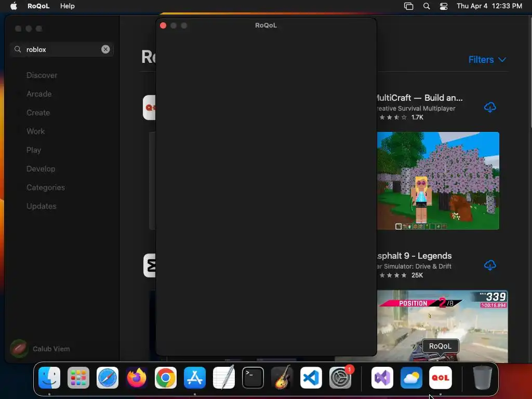The image size is (532, 399).
Task: Launch Firefox from the Dock
Action: pyautogui.click(x=137, y=378)
